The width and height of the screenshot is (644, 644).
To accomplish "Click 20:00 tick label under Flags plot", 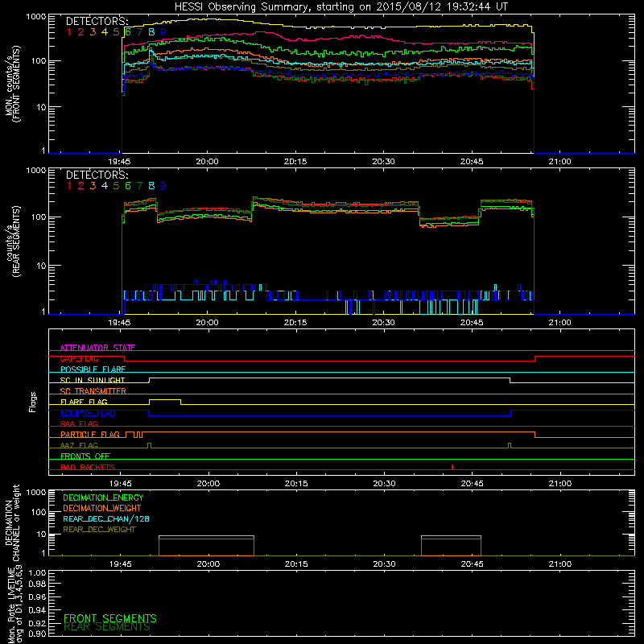I will tap(208, 484).
